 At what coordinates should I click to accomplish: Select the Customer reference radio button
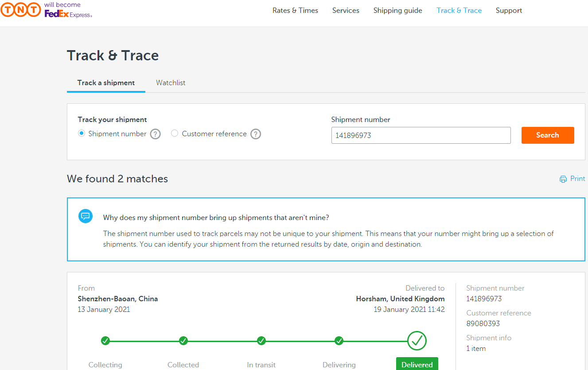coord(175,134)
